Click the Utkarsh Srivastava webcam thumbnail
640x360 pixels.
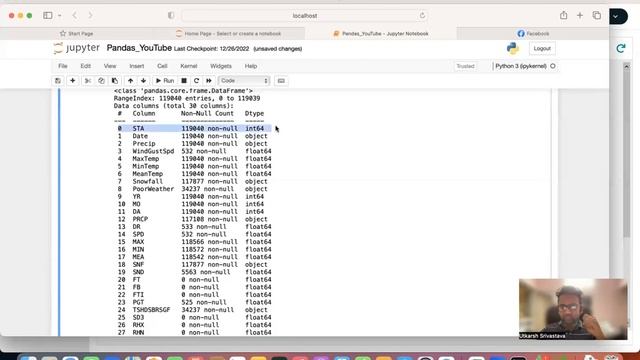[x=573, y=309]
